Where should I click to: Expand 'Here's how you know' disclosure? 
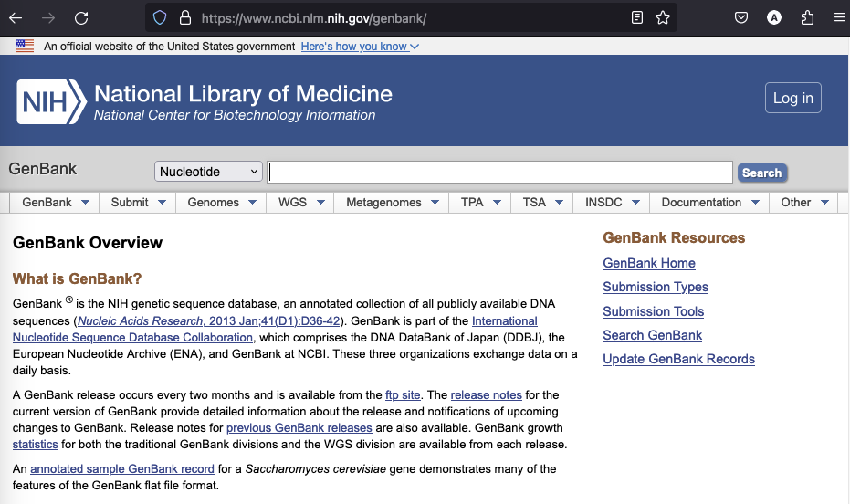pos(360,47)
